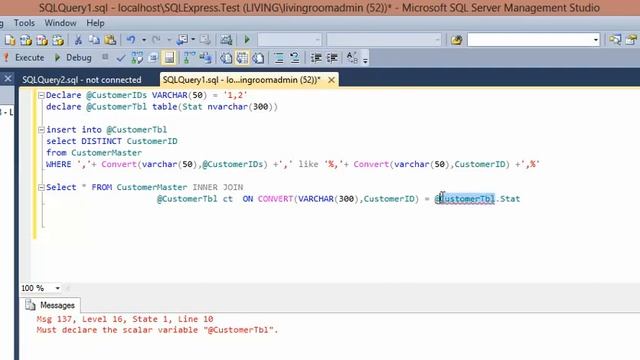Close the left docked panel

pos(8,78)
